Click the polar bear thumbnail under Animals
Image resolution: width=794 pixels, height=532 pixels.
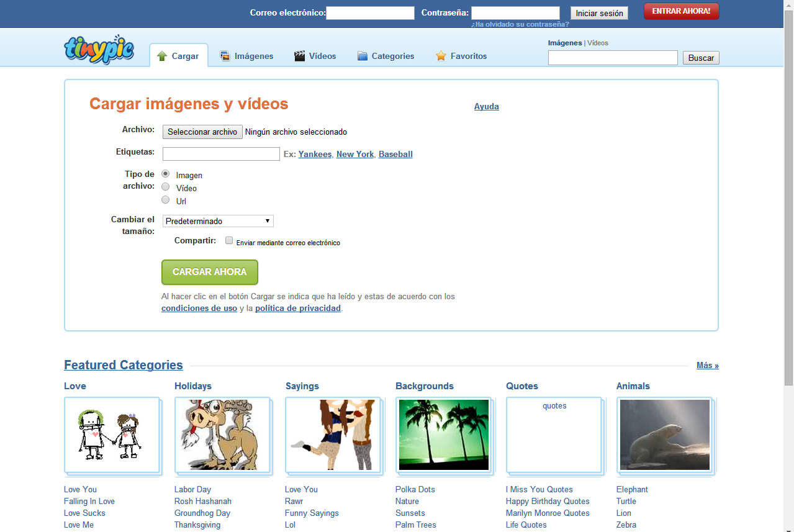pos(665,435)
